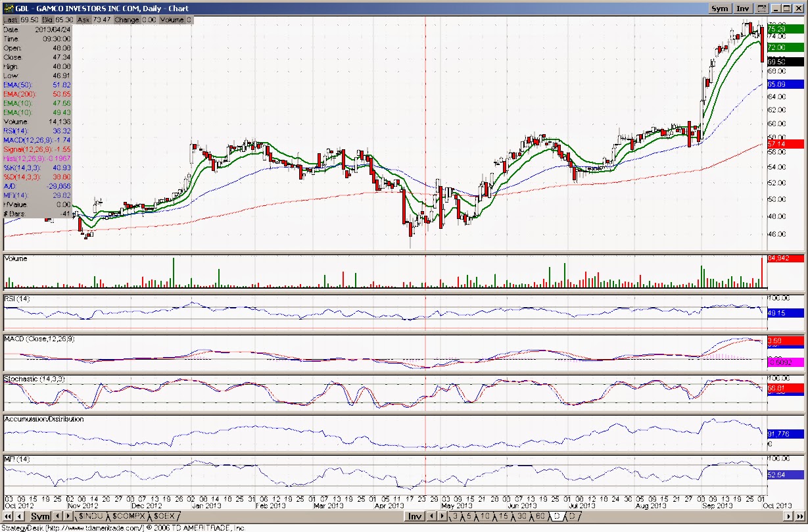The height and width of the screenshot is (532, 808).
Task: Click the green 72.00 price label
Action: pyautogui.click(x=784, y=47)
